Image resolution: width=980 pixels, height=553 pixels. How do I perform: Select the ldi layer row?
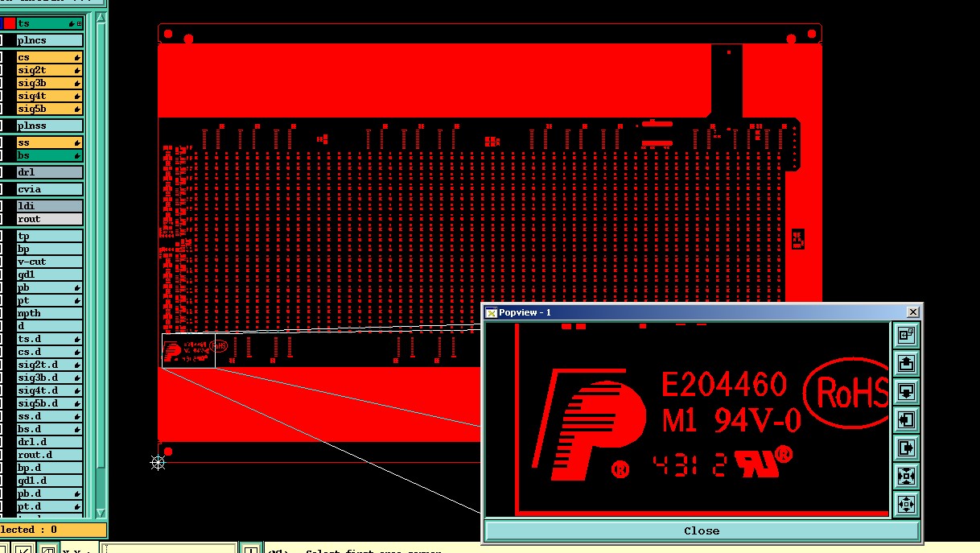(50, 206)
